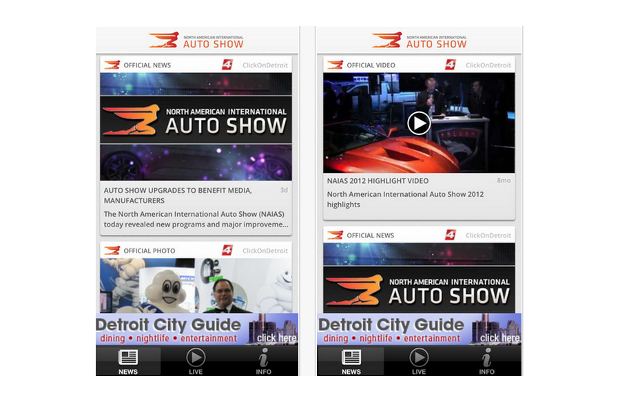Open the Live tab in right phone screen
Screen dimensions: 620x400
click(419, 361)
